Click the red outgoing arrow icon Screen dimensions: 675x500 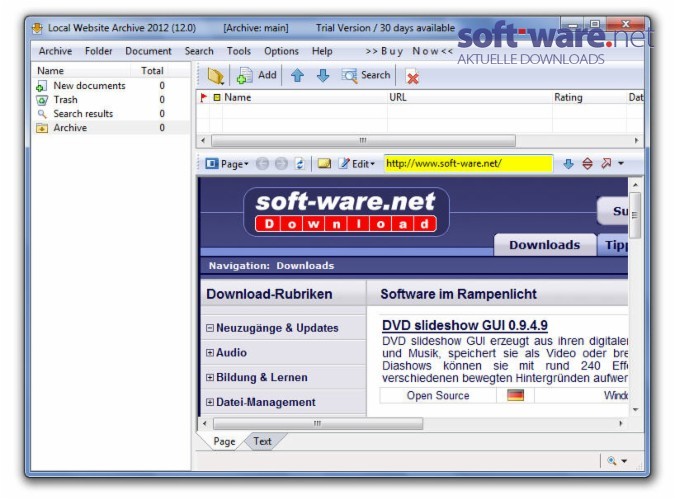tap(606, 163)
